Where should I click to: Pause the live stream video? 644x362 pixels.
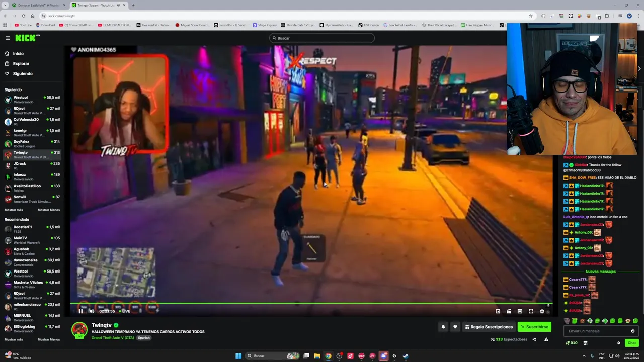click(80, 311)
